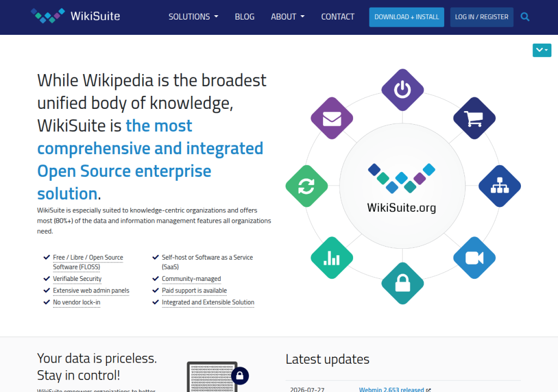Click the 2026-07-27 update date
558x392 pixels.
pos(307,389)
